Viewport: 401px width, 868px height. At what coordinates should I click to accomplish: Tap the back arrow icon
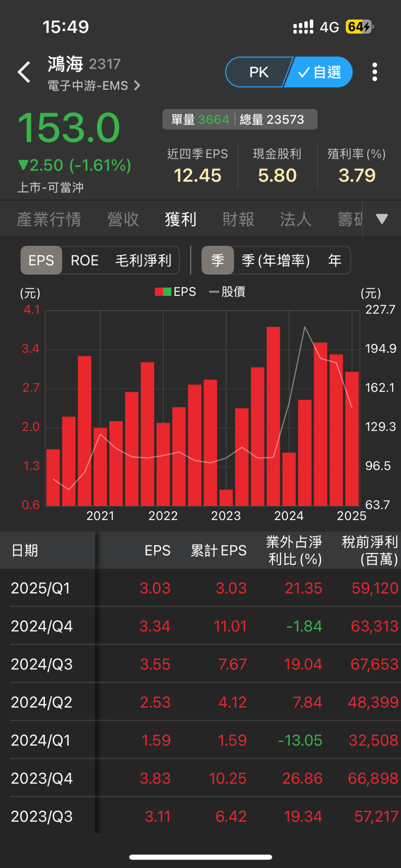coord(24,72)
